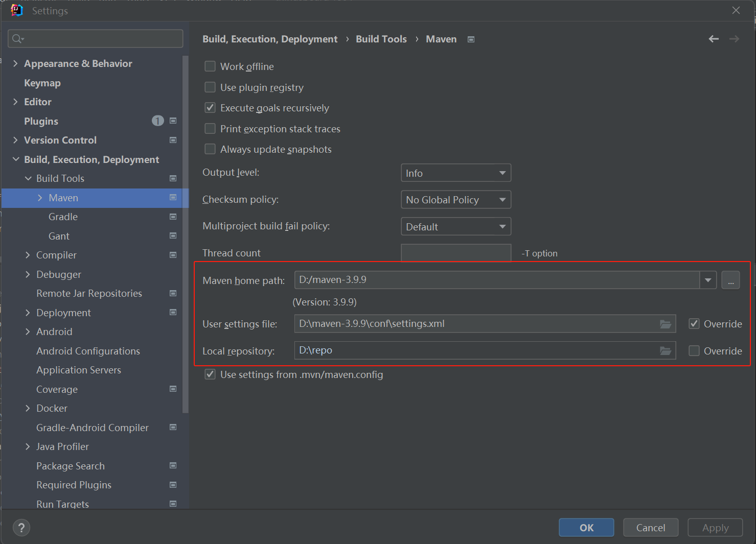Viewport: 756px width, 544px height.
Task: Click the project-level icon beside Required Plugins
Action: point(173,485)
